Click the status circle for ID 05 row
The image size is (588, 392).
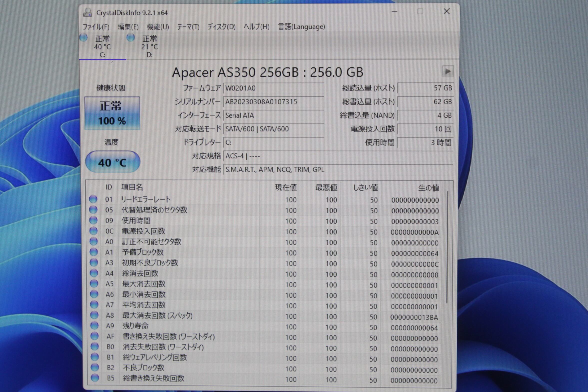click(x=93, y=209)
